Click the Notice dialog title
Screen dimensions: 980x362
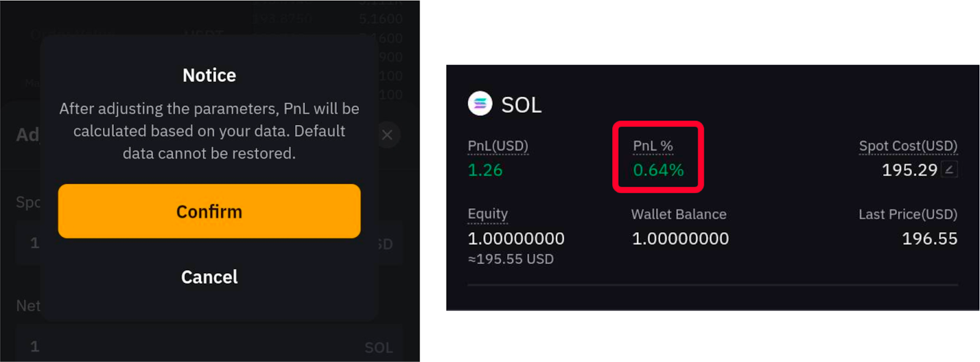pyautogui.click(x=209, y=75)
